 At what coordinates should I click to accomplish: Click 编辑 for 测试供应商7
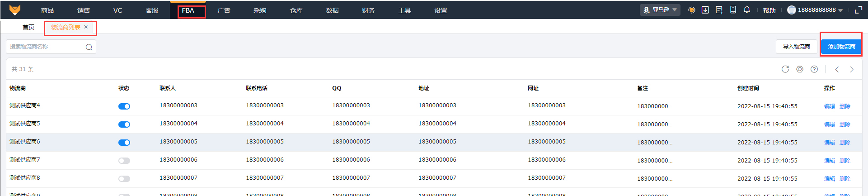click(830, 161)
